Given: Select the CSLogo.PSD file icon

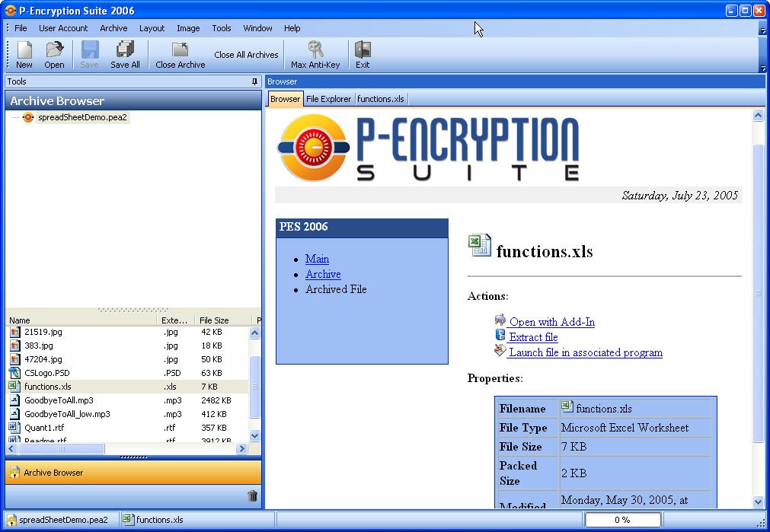Looking at the screenshot, I should pos(14,373).
